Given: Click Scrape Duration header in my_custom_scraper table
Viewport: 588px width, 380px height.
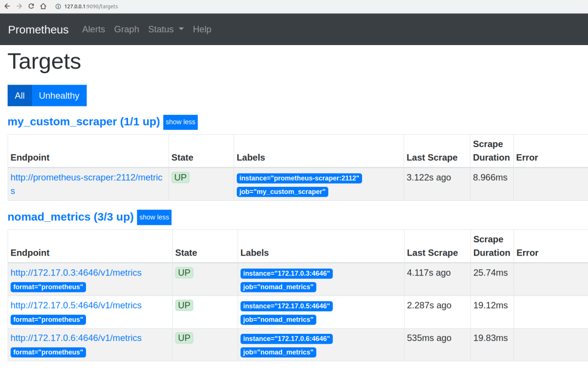Looking at the screenshot, I should coord(491,151).
